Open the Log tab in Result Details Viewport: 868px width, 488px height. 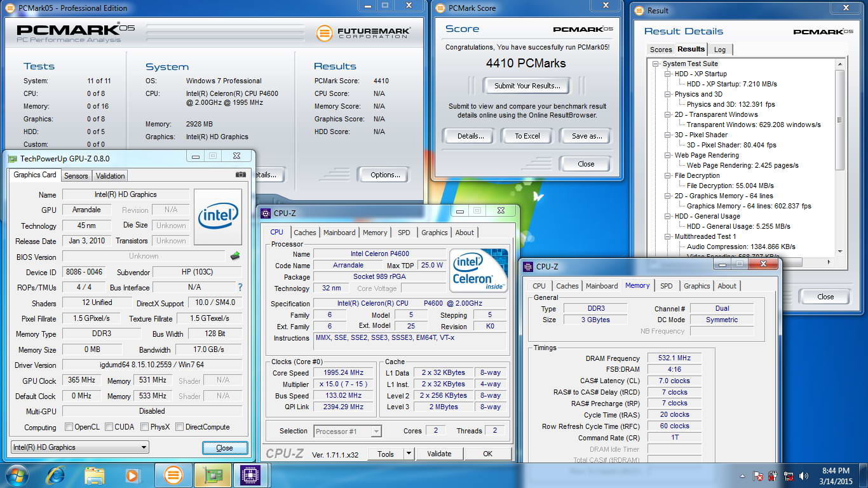pyautogui.click(x=720, y=50)
